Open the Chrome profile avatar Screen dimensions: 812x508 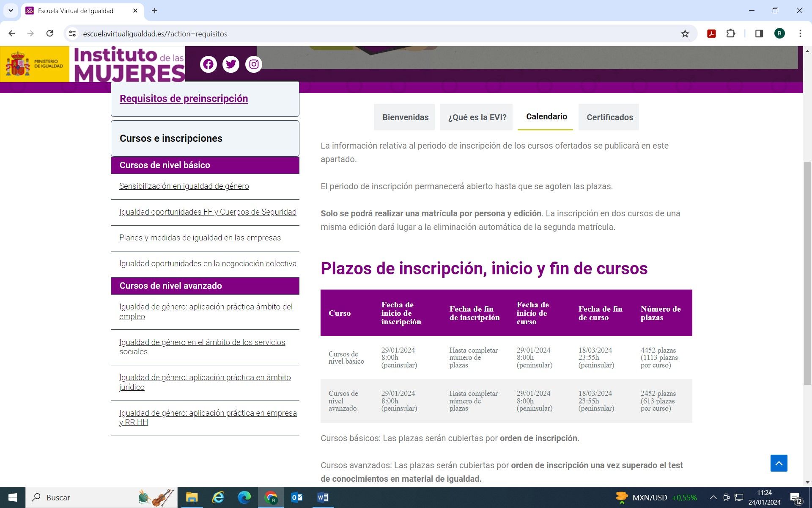point(779,33)
